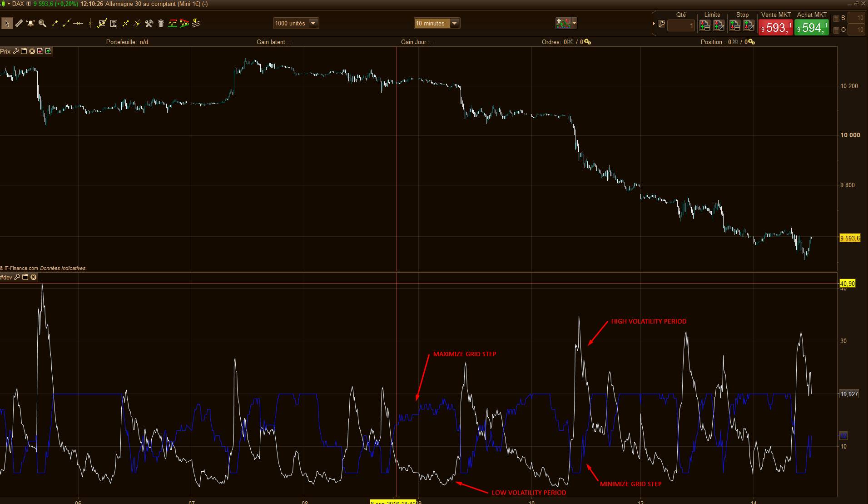This screenshot has height=504, width=868.
Task: Move Prix panel down with red arrow
Action: 40,51
